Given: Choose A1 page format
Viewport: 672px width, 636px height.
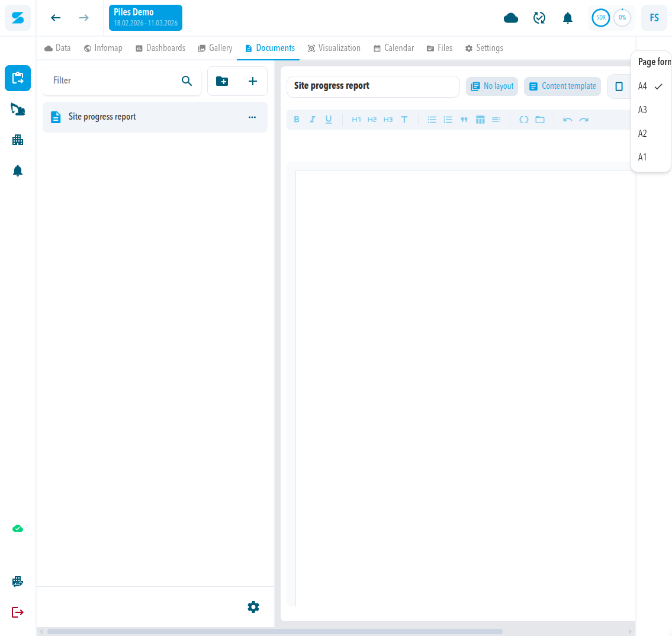Looking at the screenshot, I should click(651, 157).
